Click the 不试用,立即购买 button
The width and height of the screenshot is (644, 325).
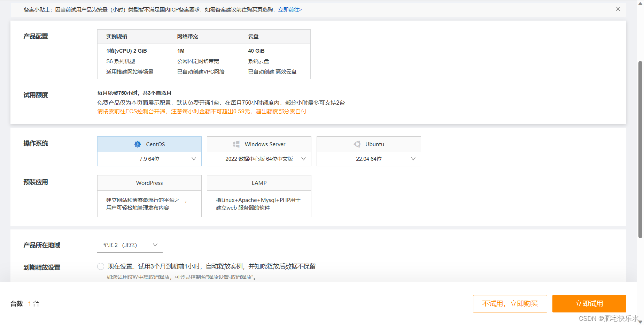point(510,304)
